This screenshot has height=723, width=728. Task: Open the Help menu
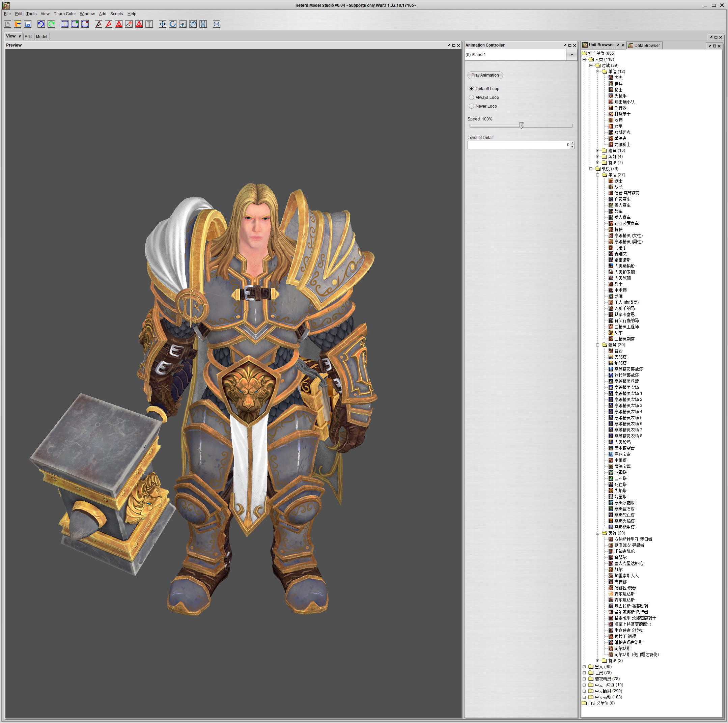click(x=132, y=14)
